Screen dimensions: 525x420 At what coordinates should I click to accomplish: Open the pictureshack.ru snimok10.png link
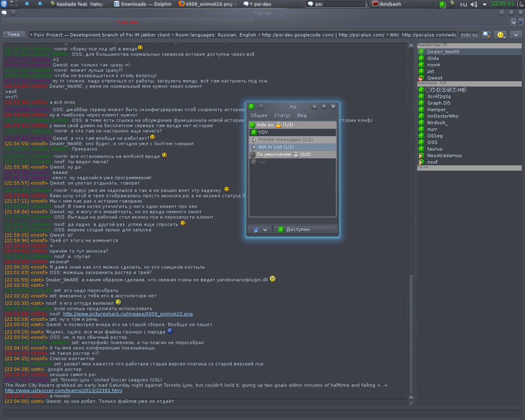point(128,314)
